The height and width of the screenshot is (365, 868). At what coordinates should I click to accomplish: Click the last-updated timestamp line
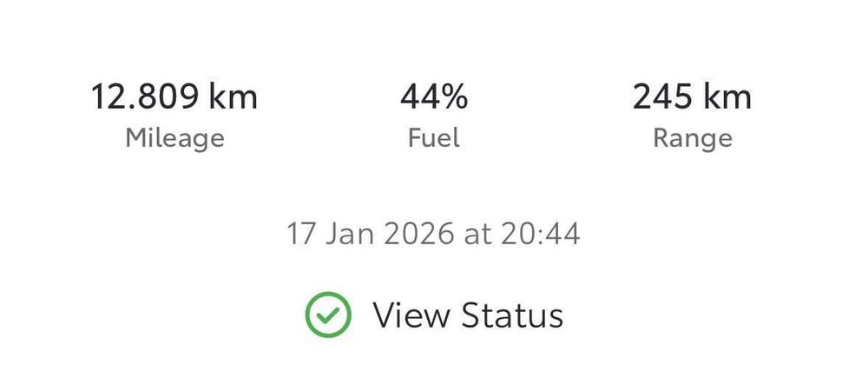(x=434, y=233)
